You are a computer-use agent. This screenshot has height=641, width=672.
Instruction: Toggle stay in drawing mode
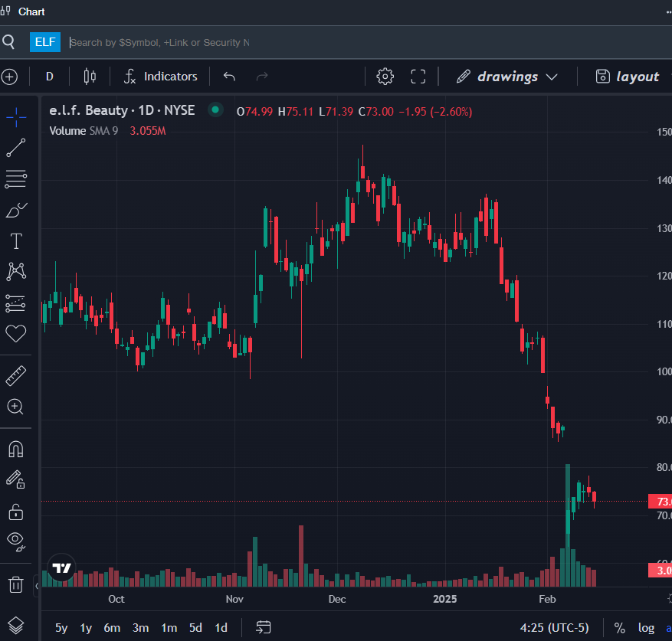click(15, 479)
